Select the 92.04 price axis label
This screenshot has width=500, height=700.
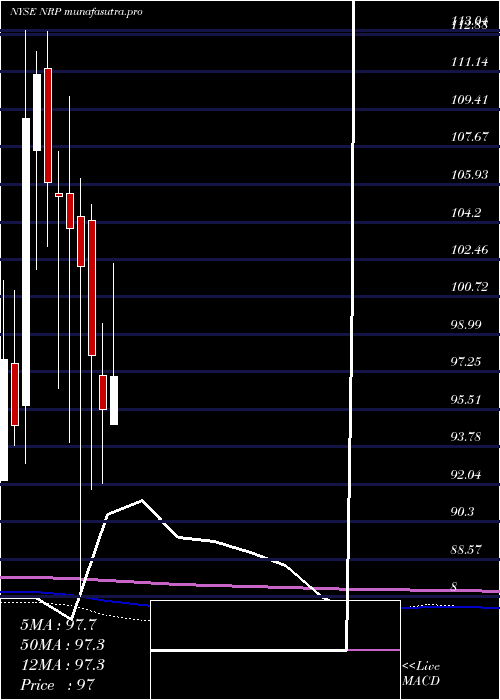point(466,474)
